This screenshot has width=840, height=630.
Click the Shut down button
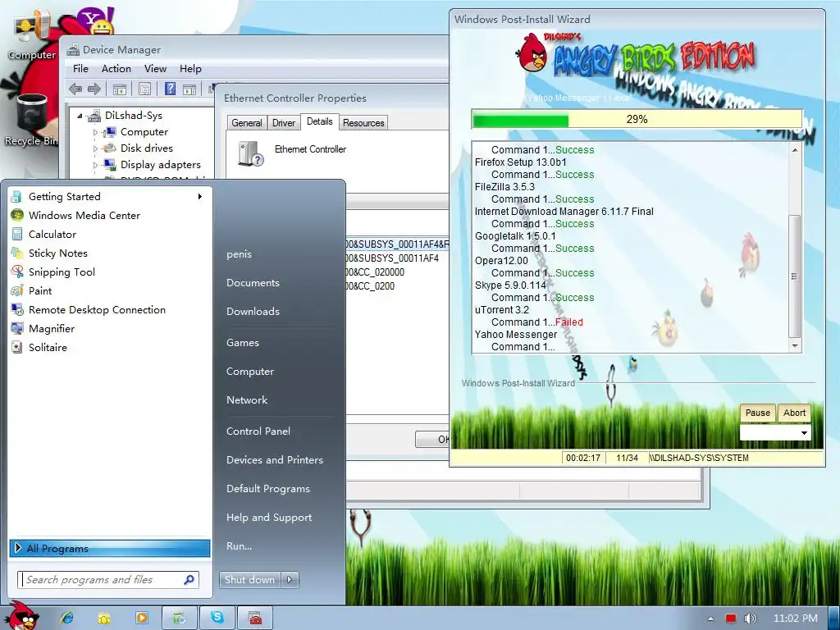tap(249, 580)
